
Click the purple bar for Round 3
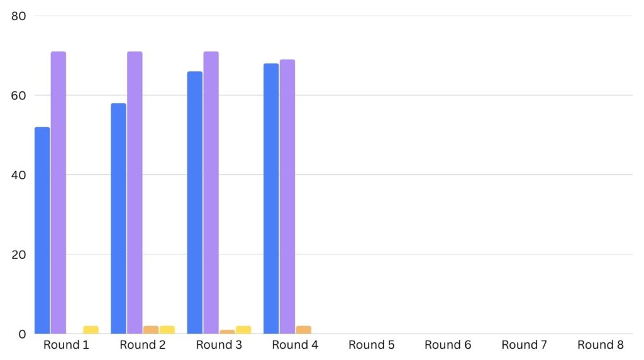(211, 192)
